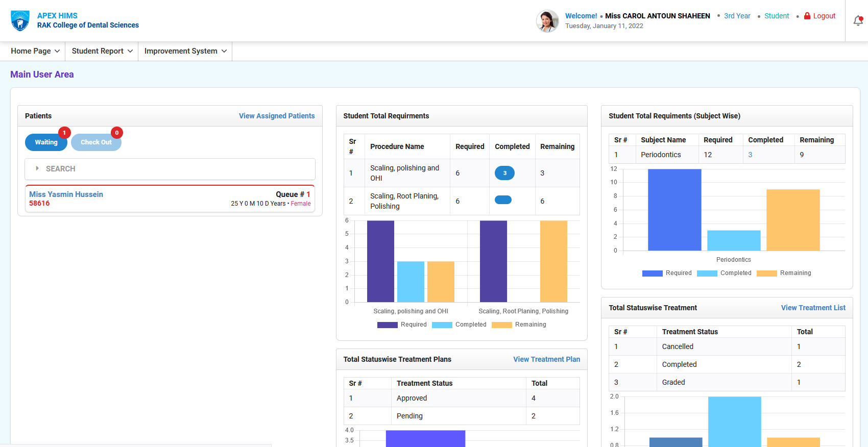This screenshot has height=447, width=868.
Task: Click the Student Report dropdown chevron
Action: (130, 51)
